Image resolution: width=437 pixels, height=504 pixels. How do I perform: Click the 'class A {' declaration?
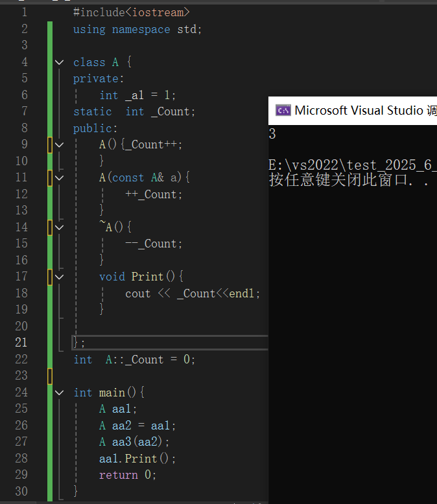(102, 62)
